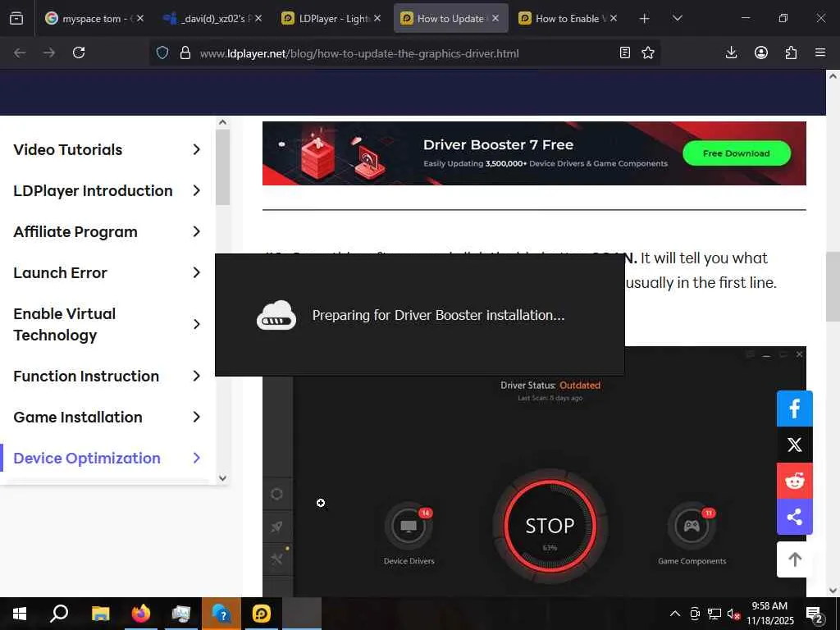Image resolution: width=840 pixels, height=630 pixels.
Task: Open clock showing 9:58 AM
Action: click(x=769, y=614)
